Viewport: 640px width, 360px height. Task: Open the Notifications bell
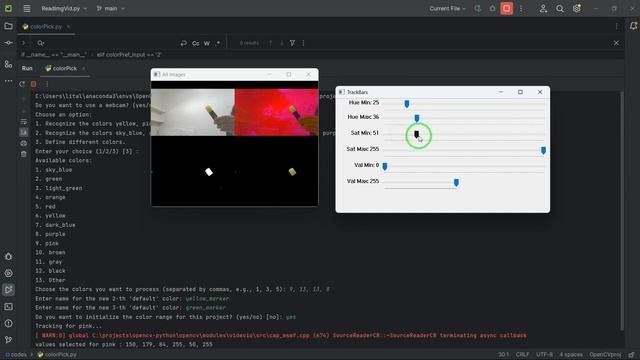point(633,26)
